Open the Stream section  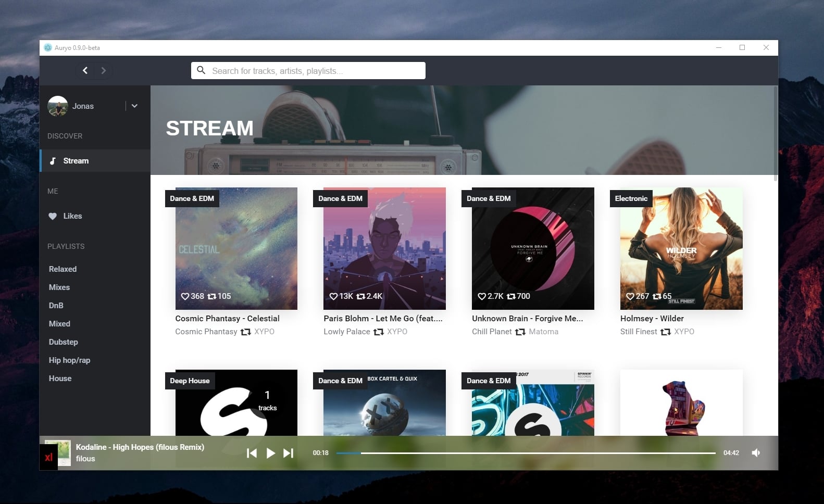point(95,161)
